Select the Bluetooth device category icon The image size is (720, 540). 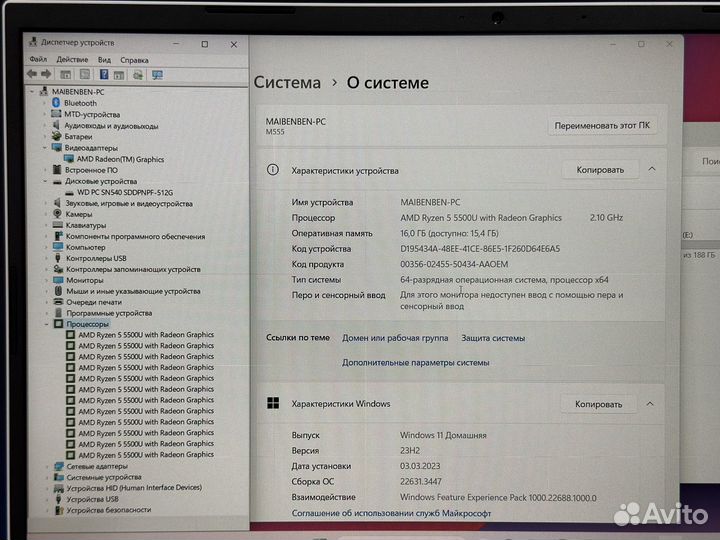pyautogui.click(x=57, y=103)
